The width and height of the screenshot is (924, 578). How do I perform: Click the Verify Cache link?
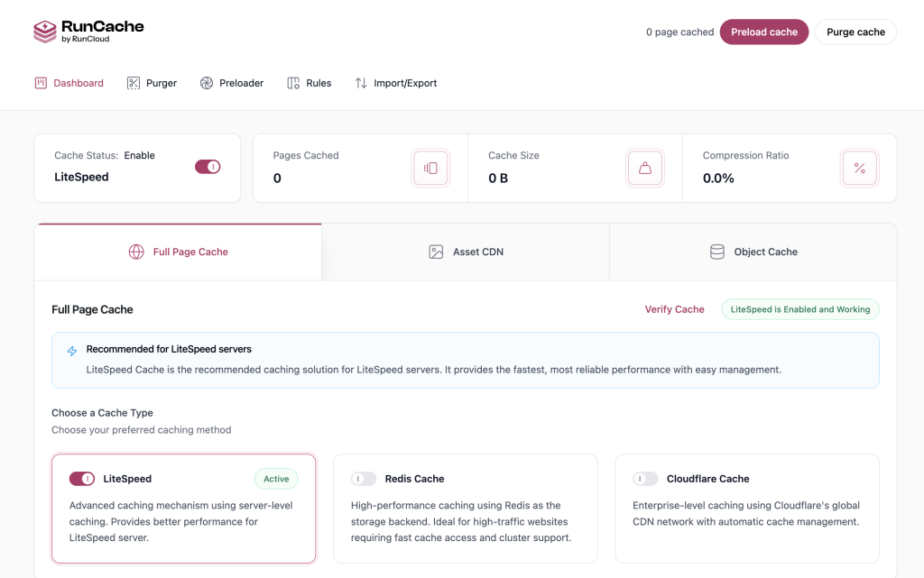click(x=674, y=309)
